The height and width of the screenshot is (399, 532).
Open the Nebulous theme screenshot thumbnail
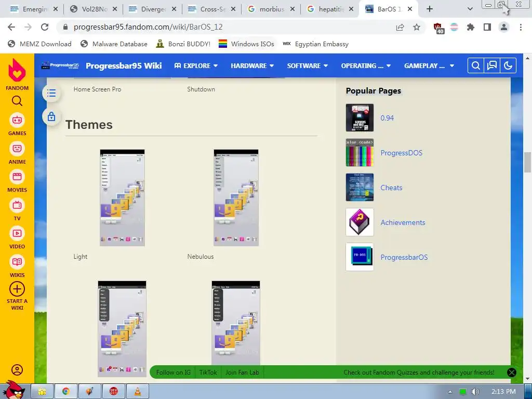tap(236, 198)
